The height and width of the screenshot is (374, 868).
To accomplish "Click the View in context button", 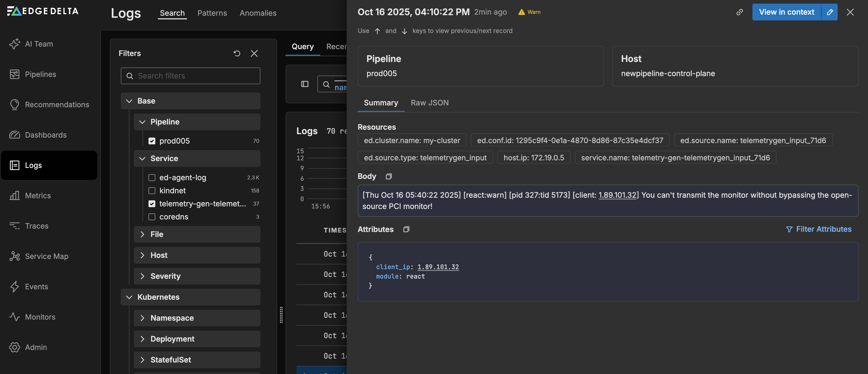I will coord(786,12).
